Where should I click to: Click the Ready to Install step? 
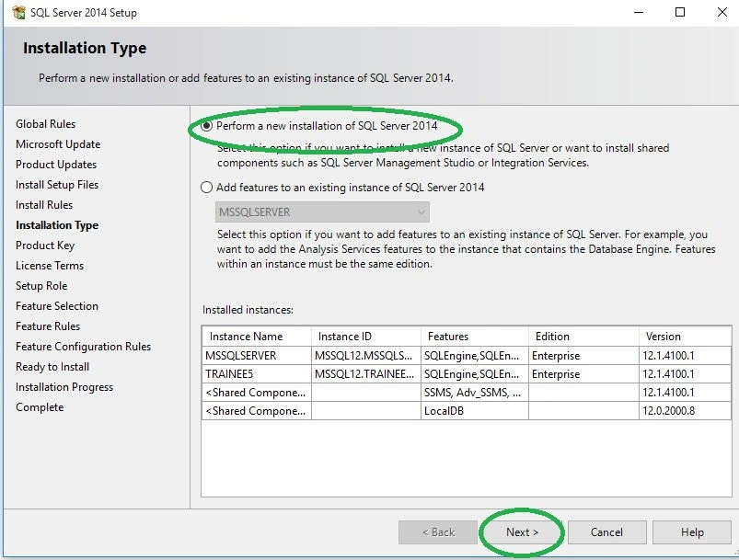(x=52, y=367)
